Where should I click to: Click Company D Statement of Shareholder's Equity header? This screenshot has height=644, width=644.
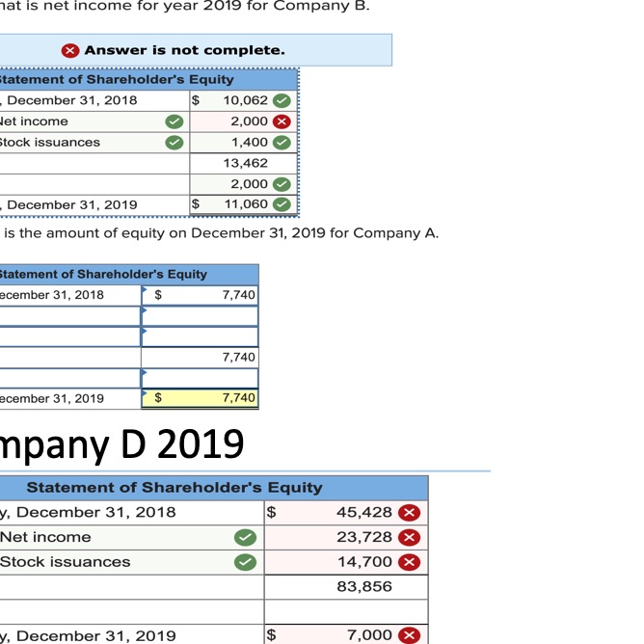[214, 488]
